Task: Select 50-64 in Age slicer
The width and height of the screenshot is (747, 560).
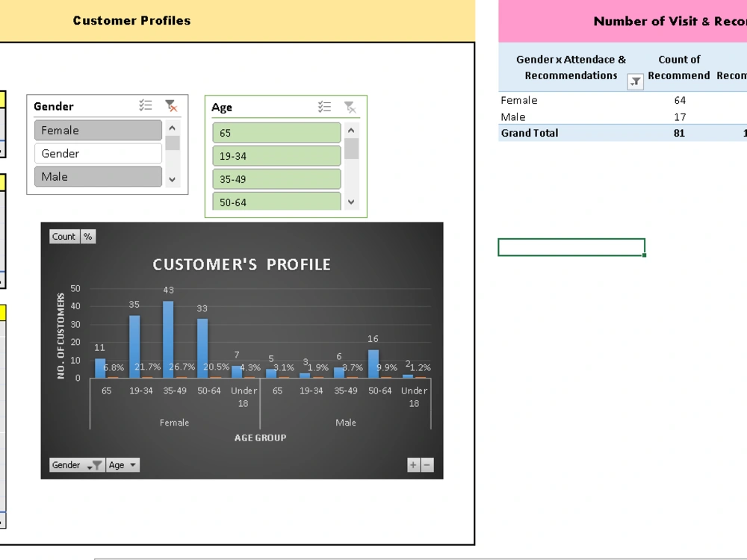Action: (277, 202)
